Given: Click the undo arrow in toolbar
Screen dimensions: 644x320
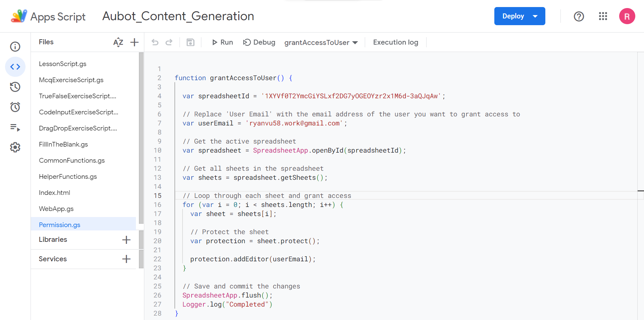Looking at the screenshot, I should tap(155, 42).
